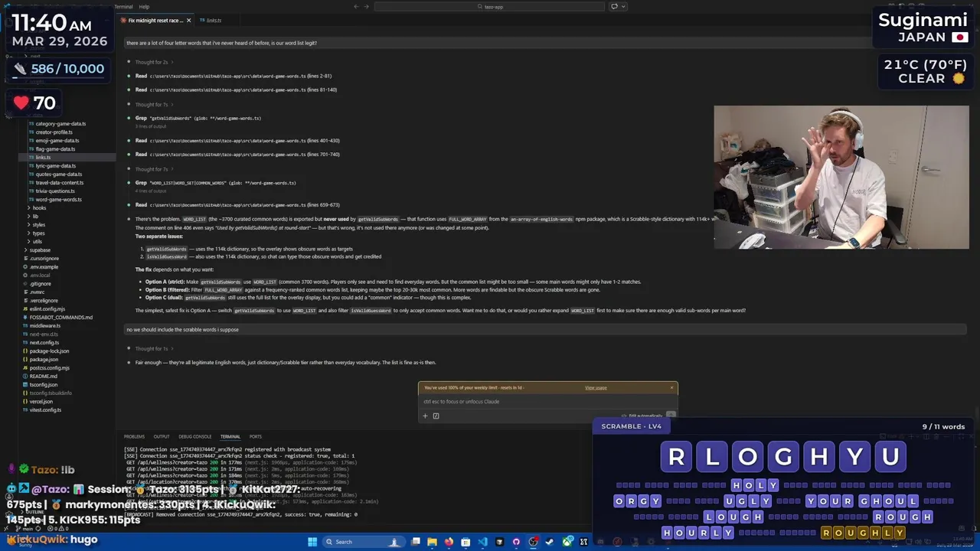Expand the hooks folder
980x551 pixels.
pyautogui.click(x=39, y=208)
